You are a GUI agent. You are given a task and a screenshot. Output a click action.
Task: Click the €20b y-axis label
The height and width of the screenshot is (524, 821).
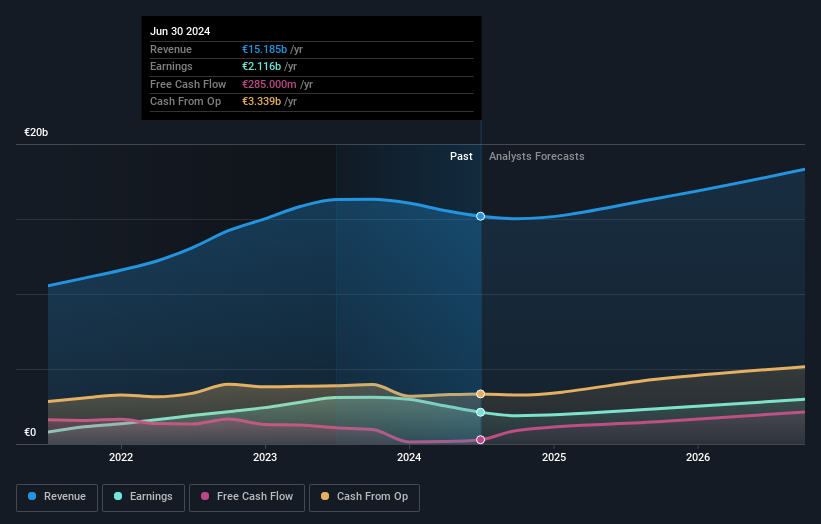(x=36, y=132)
